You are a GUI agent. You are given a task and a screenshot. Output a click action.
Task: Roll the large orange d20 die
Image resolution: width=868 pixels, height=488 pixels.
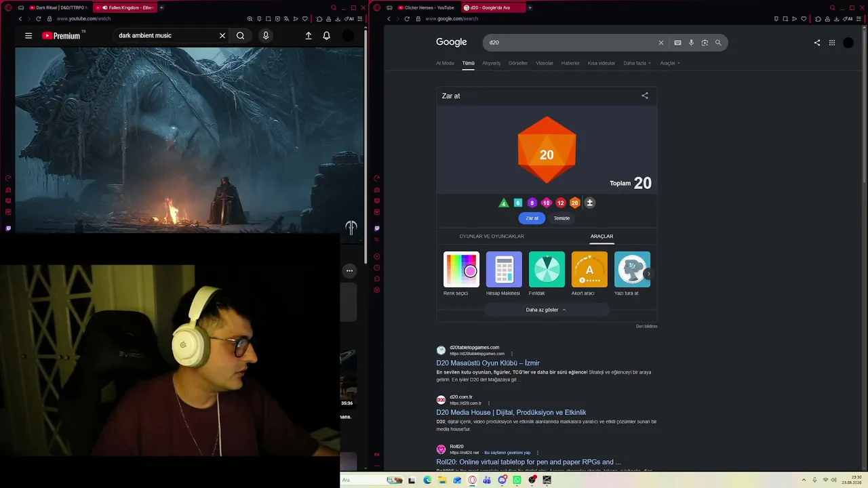tap(547, 150)
